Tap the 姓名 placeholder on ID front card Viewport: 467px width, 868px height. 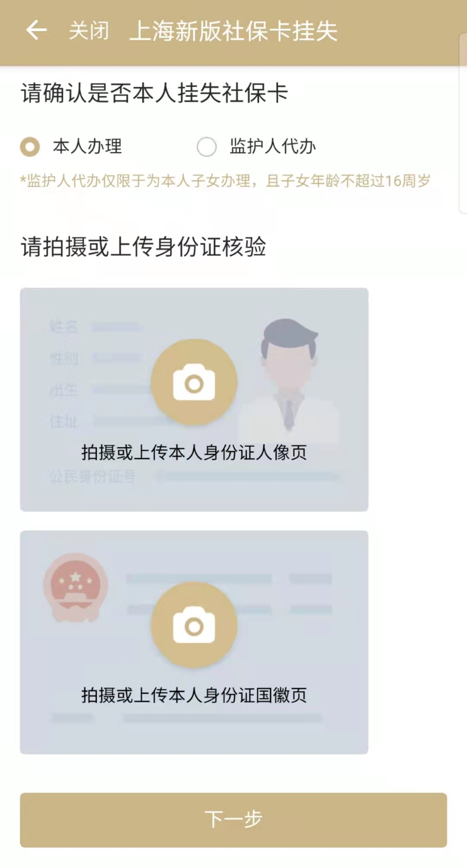point(63,326)
